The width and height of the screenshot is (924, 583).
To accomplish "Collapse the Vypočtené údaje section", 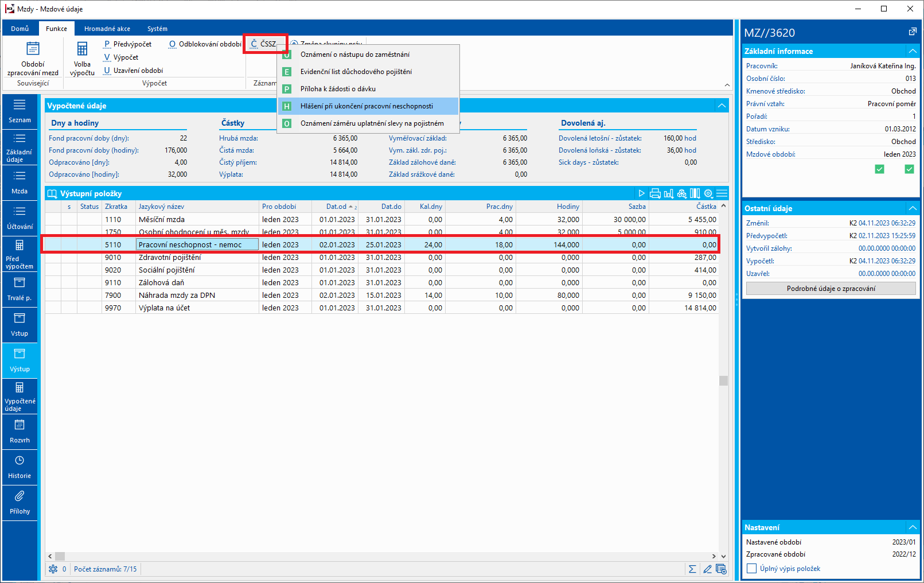I will [x=722, y=106].
